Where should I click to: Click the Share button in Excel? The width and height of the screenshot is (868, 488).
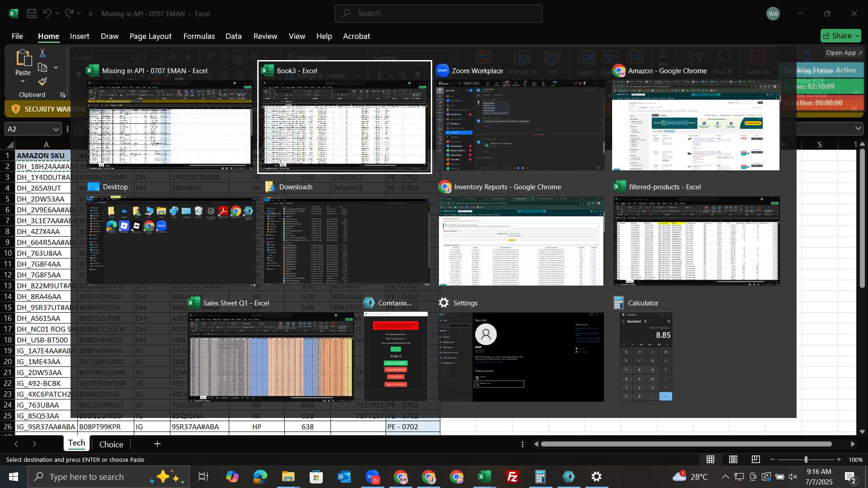coord(840,36)
